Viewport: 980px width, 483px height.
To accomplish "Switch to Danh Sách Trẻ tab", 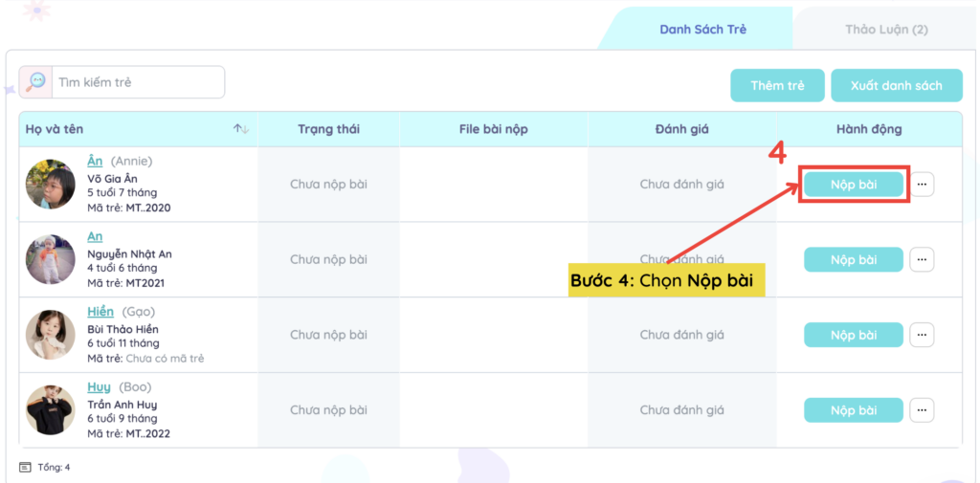I will point(702,30).
